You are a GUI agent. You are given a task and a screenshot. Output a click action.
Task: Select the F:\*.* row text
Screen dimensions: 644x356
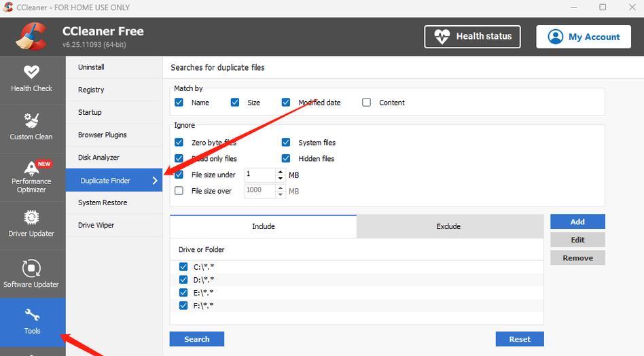pyautogui.click(x=203, y=306)
